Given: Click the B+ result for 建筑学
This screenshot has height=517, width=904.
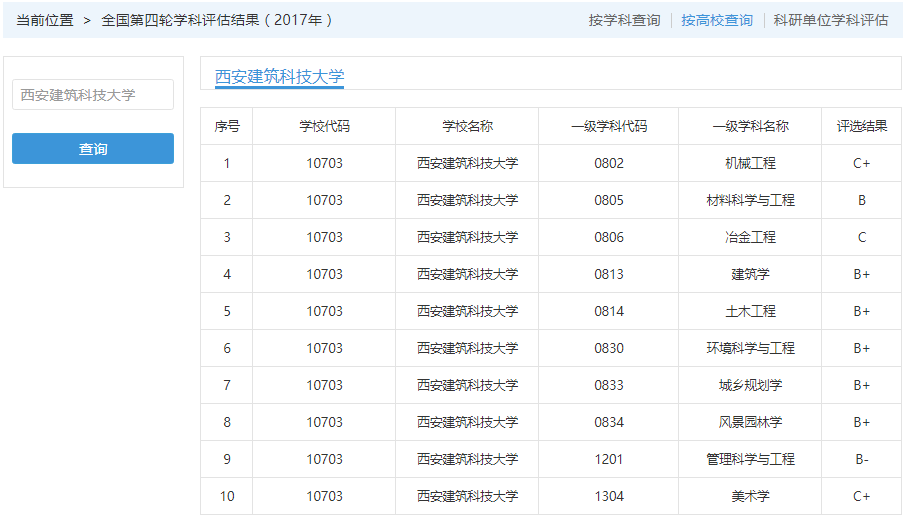Looking at the screenshot, I should tap(861, 274).
